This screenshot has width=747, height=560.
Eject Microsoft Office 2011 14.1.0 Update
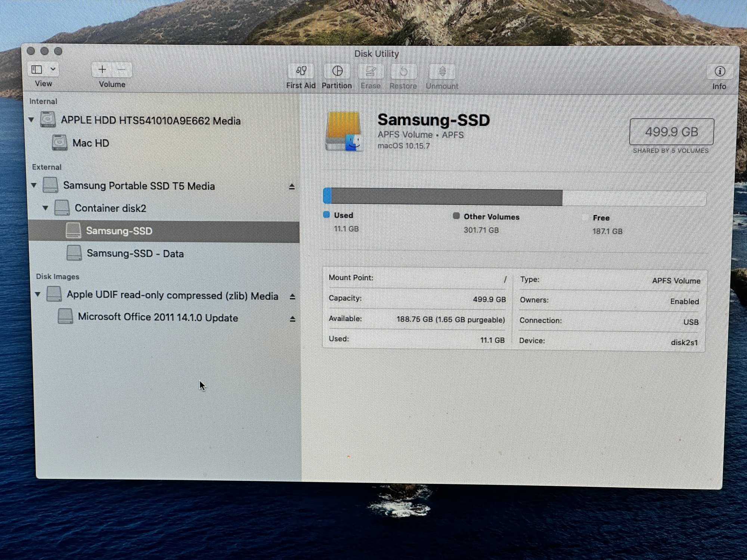click(x=292, y=319)
